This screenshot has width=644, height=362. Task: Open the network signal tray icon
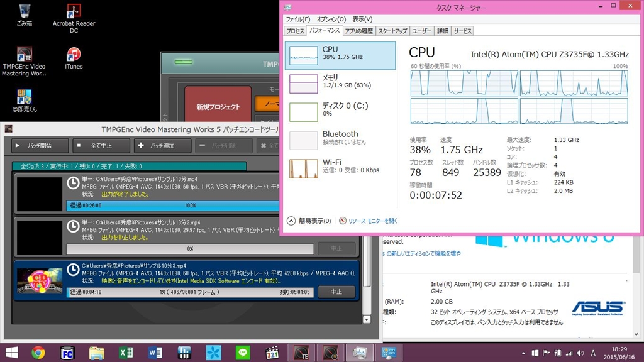pos(569,353)
